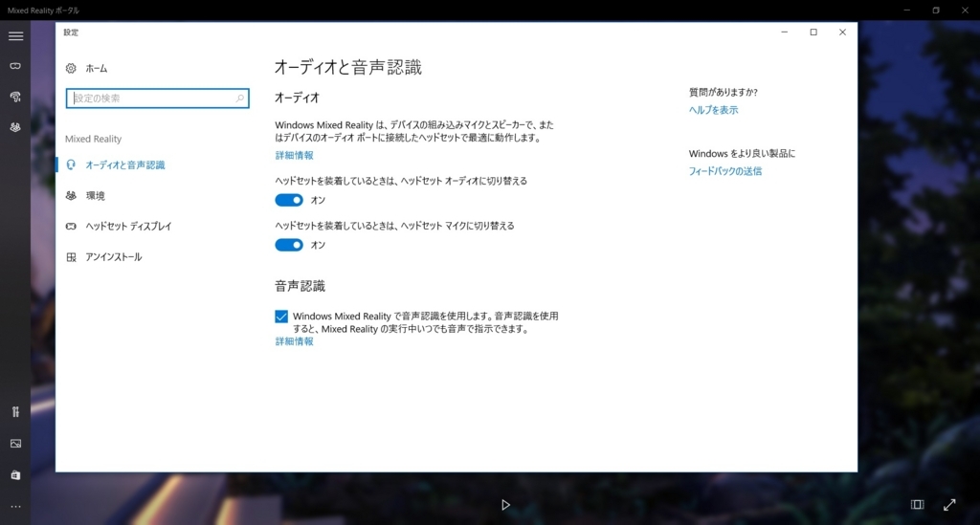Open the 環境 settings page
Viewport: 980px width, 525px height.
click(x=95, y=195)
